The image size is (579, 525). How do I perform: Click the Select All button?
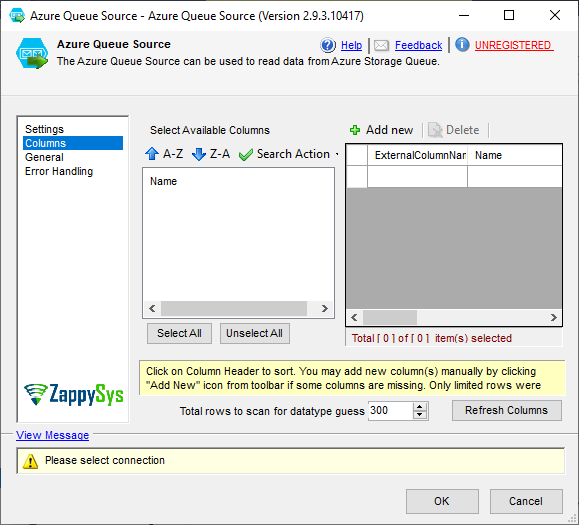pos(179,333)
